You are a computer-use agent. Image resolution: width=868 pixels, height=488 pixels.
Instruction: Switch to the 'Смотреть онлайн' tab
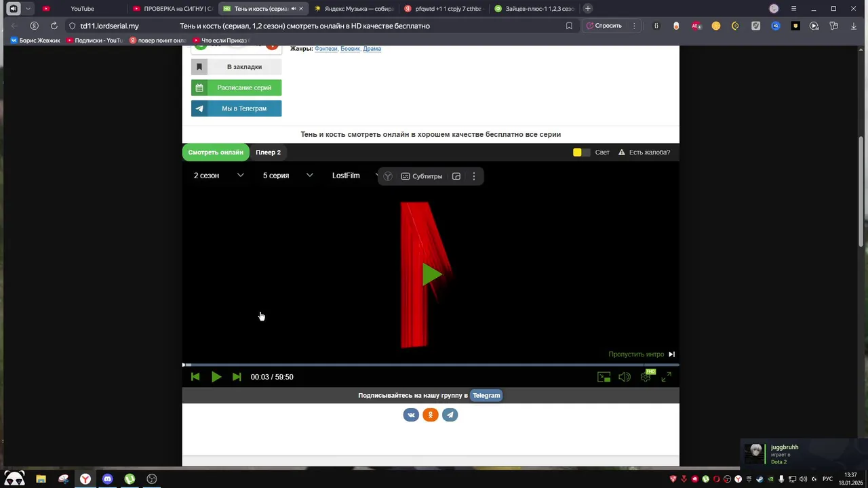tap(216, 152)
